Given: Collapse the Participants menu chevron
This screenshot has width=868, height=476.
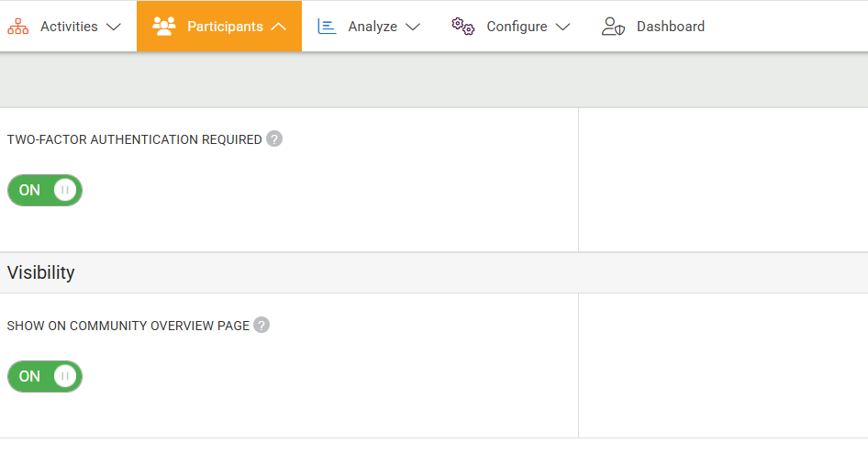Looking at the screenshot, I should click(x=279, y=28).
